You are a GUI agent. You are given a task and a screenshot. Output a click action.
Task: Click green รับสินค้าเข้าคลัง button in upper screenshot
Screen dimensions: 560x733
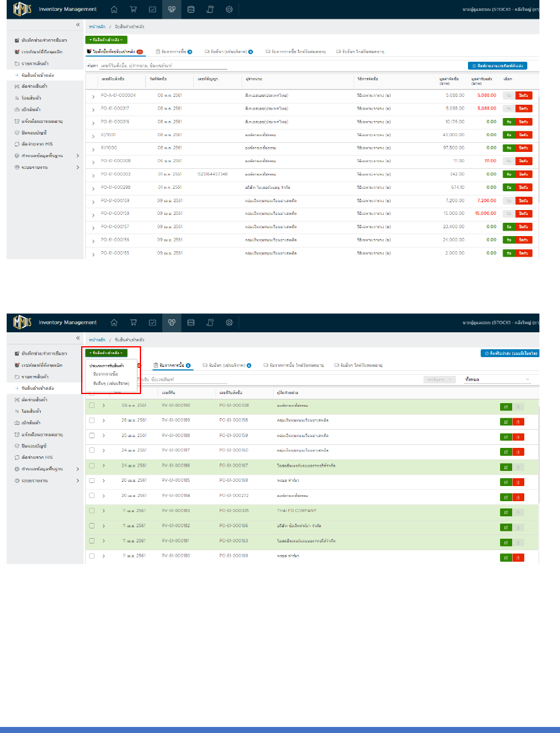[x=107, y=39]
